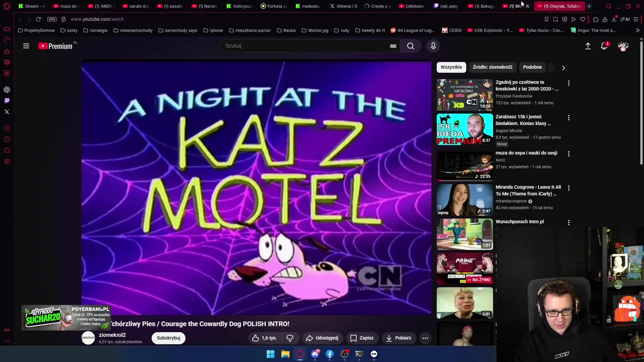
Task: Open 'Wunschpunsch Intro pl' video thumbnail
Action: tap(464, 234)
